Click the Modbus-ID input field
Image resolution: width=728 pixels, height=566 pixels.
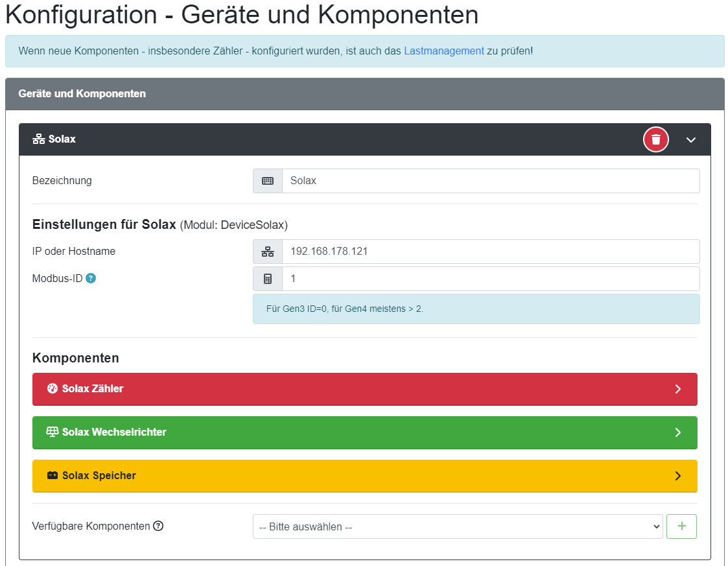[x=491, y=279]
